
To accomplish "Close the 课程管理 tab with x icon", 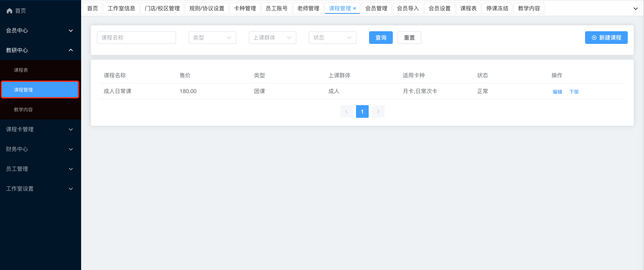I will 354,8.
